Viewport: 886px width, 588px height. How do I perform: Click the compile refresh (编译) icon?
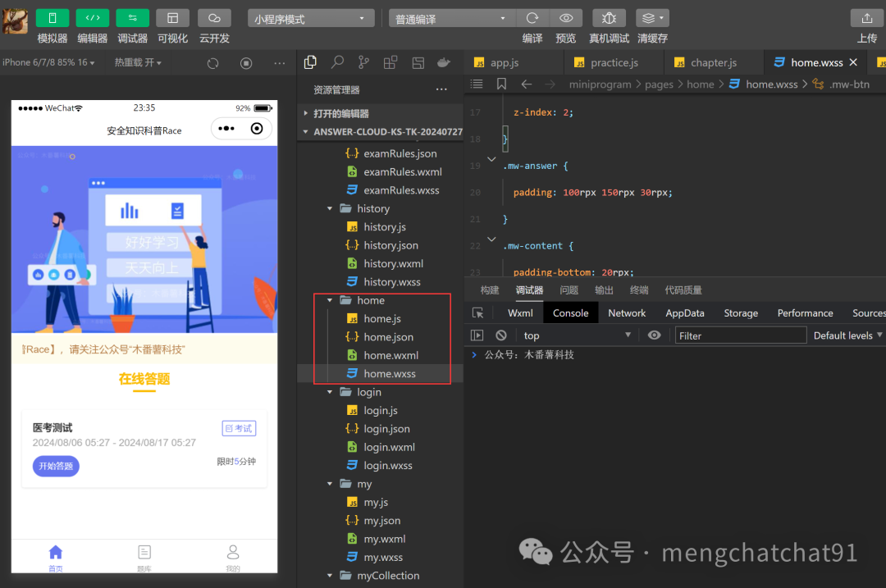coord(532,18)
